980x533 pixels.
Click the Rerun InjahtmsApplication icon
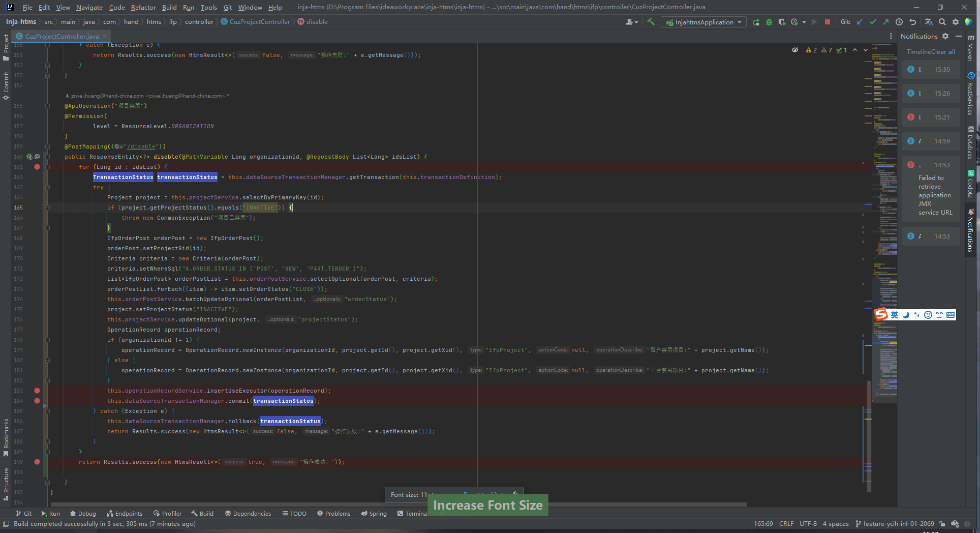click(x=756, y=22)
